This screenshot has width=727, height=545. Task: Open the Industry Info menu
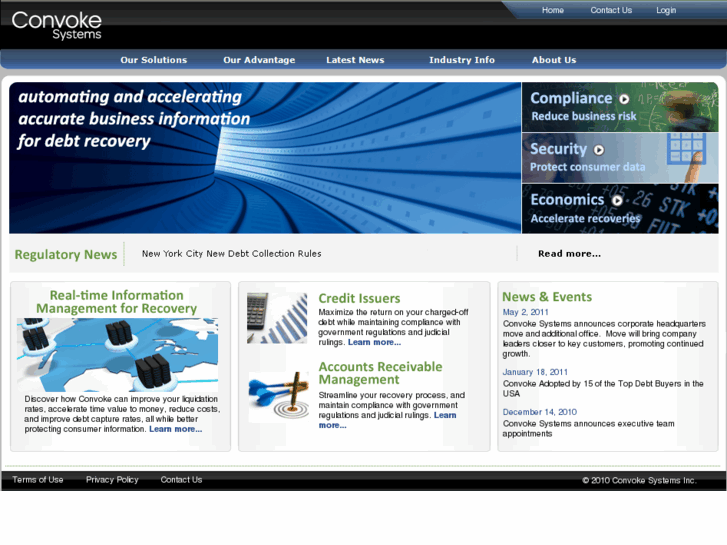(x=462, y=60)
